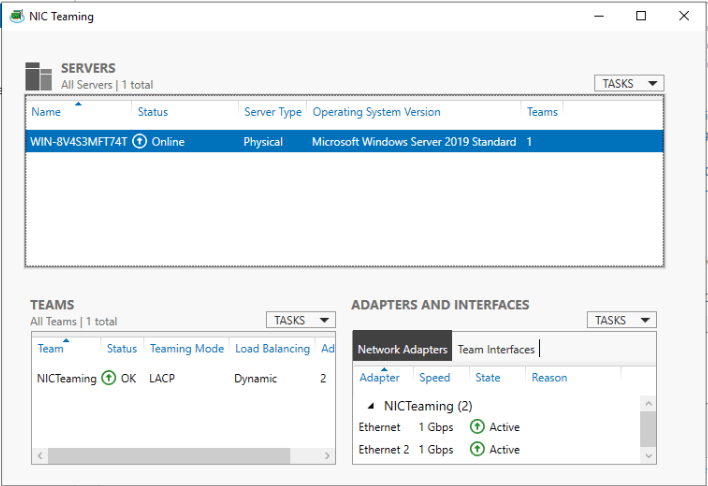Click the NIC Teaming title bar app icon
Viewport: 708px width, 486px height.
click(x=17, y=16)
